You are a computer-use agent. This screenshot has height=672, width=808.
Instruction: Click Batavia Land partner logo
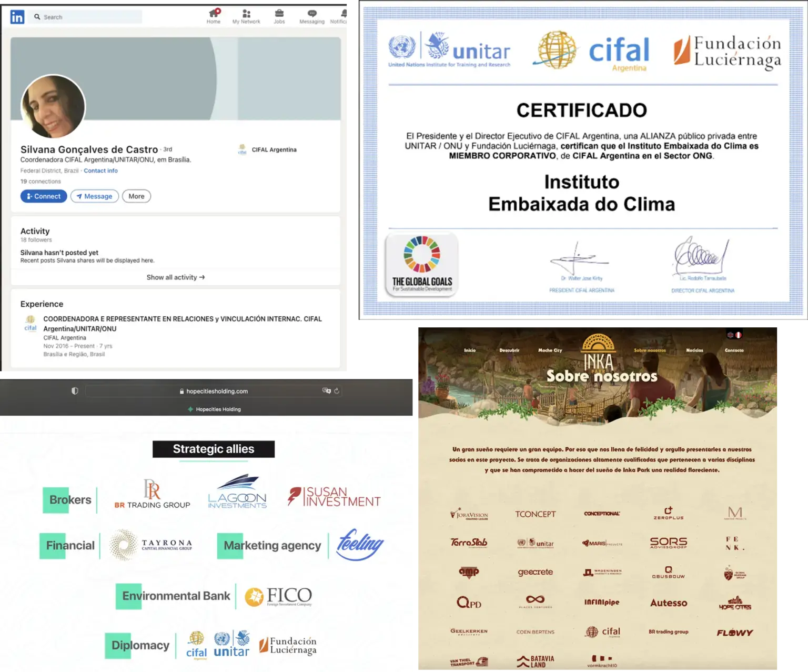pos(535,661)
